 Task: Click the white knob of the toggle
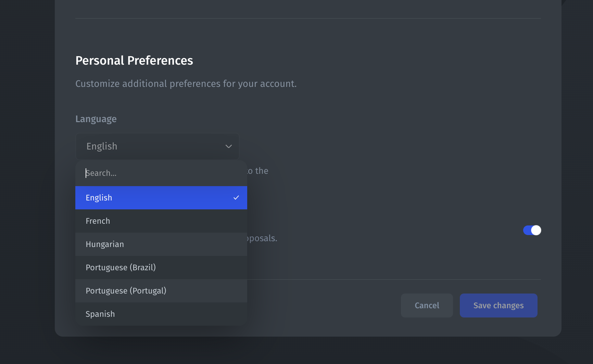point(536,230)
